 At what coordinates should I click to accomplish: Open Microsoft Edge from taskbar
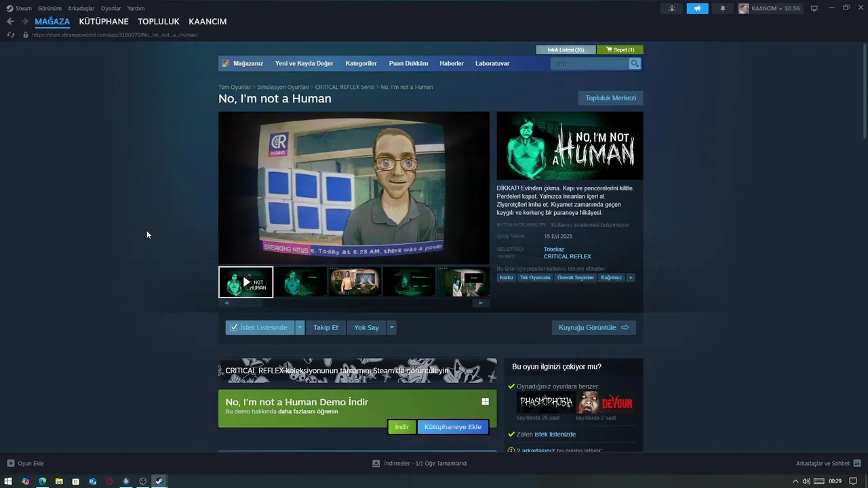42,481
